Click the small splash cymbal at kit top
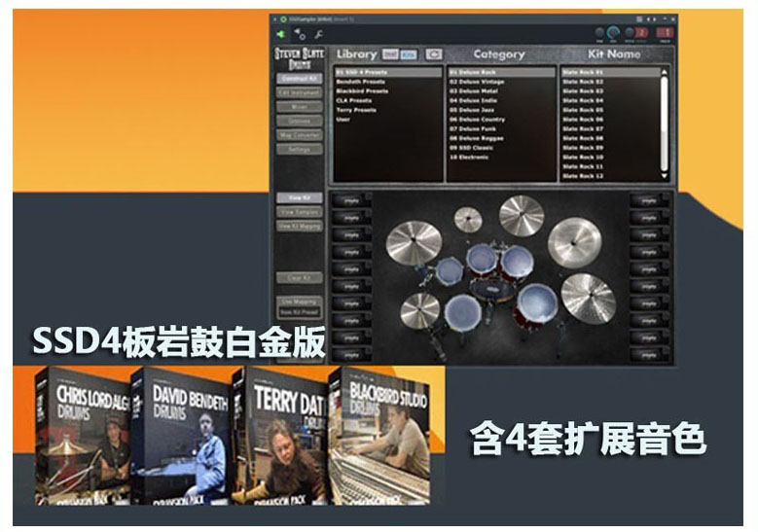 (x=468, y=220)
